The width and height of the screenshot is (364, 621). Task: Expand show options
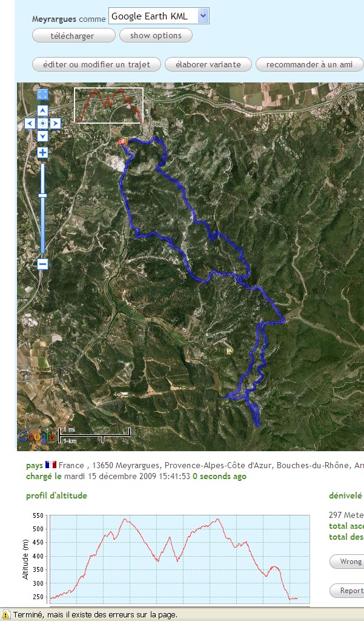pyautogui.click(x=156, y=35)
